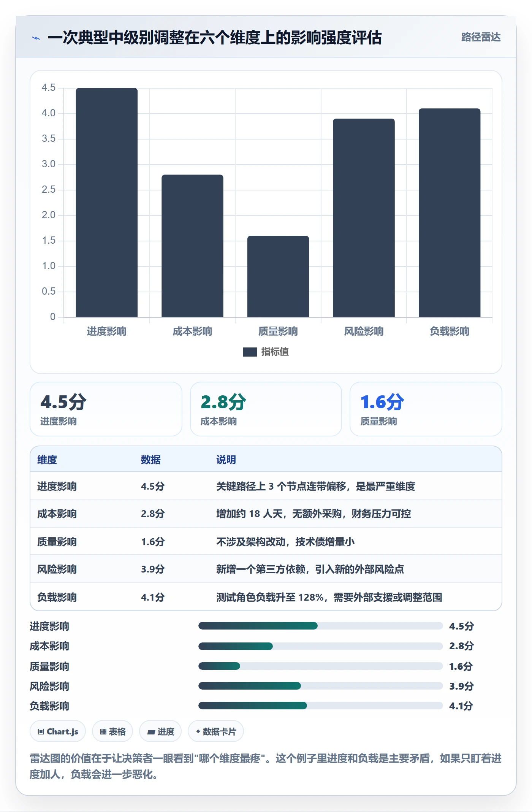This screenshot has width=532, height=812.
Task: Click the 3.9分 value in the table
Action: [153, 569]
